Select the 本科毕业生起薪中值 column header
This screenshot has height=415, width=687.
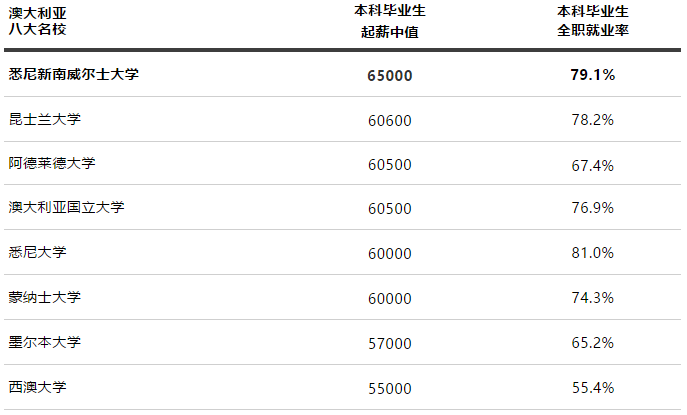point(389,21)
